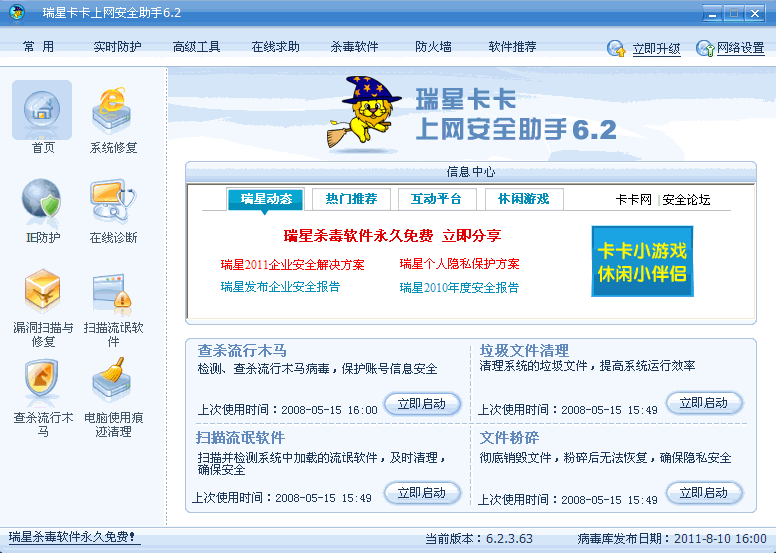This screenshot has width=776, height=553.
Task: Open the 扫描流氓软件 sidebar icon
Action: pyautogui.click(x=113, y=292)
